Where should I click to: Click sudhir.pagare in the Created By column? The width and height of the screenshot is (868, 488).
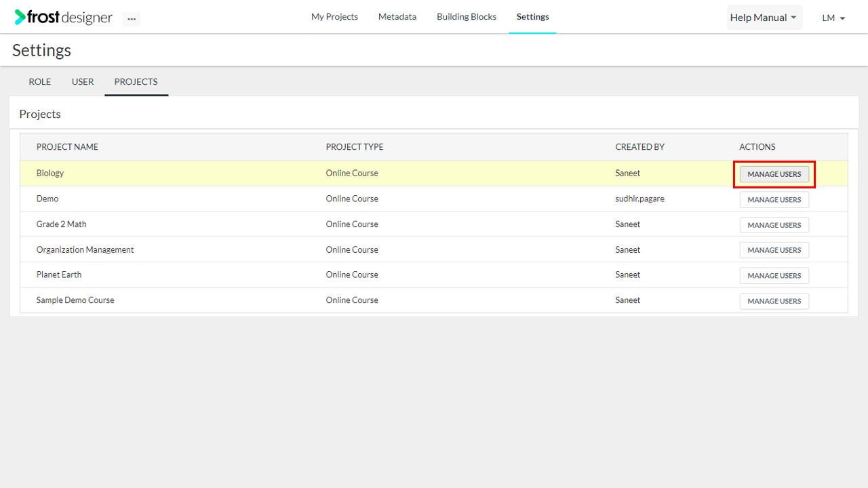click(640, 199)
